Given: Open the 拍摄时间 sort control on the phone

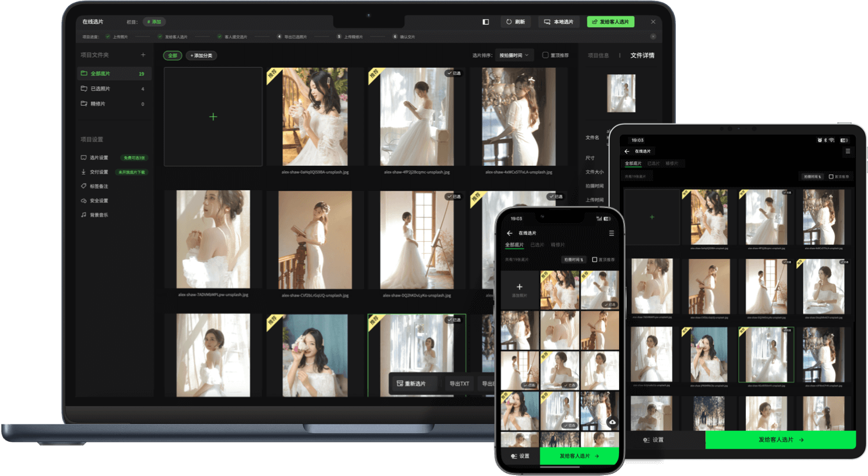Looking at the screenshot, I should [x=574, y=260].
